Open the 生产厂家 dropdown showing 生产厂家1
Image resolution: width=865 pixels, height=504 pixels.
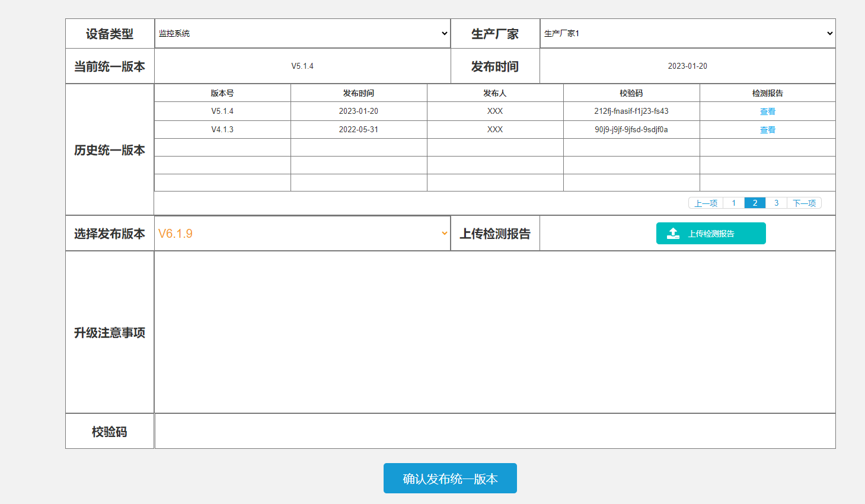tap(688, 33)
